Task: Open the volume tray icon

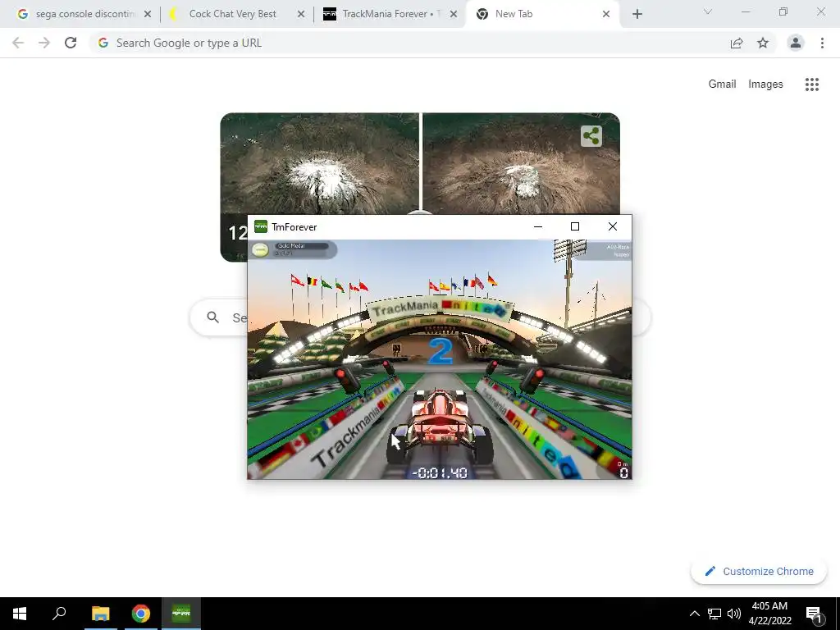Action: coord(734,614)
